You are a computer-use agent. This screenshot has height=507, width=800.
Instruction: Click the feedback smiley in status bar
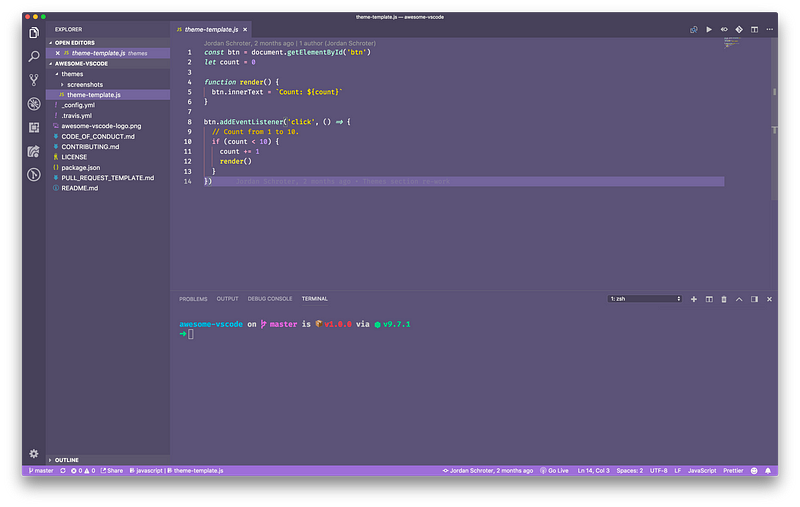pos(754,471)
